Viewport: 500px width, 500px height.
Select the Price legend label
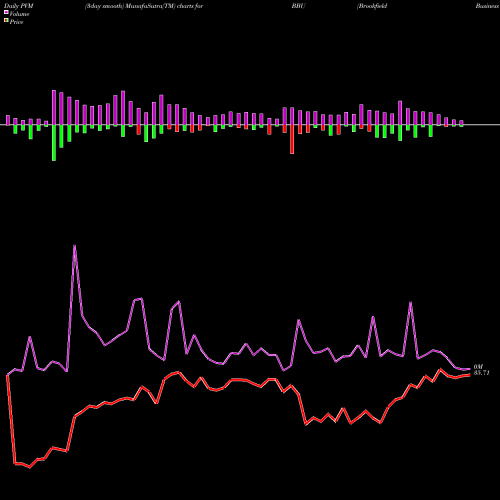(16, 22)
